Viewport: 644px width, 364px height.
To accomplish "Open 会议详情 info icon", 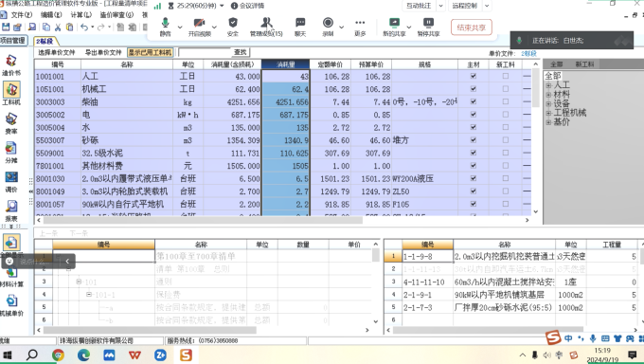I will tap(247, 6).
